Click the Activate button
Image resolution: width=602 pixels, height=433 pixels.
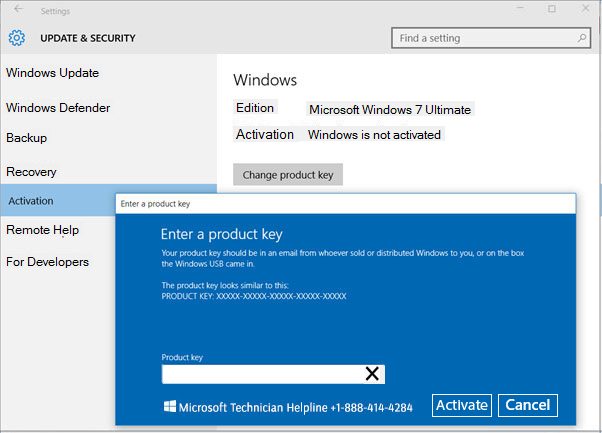pyautogui.click(x=461, y=405)
